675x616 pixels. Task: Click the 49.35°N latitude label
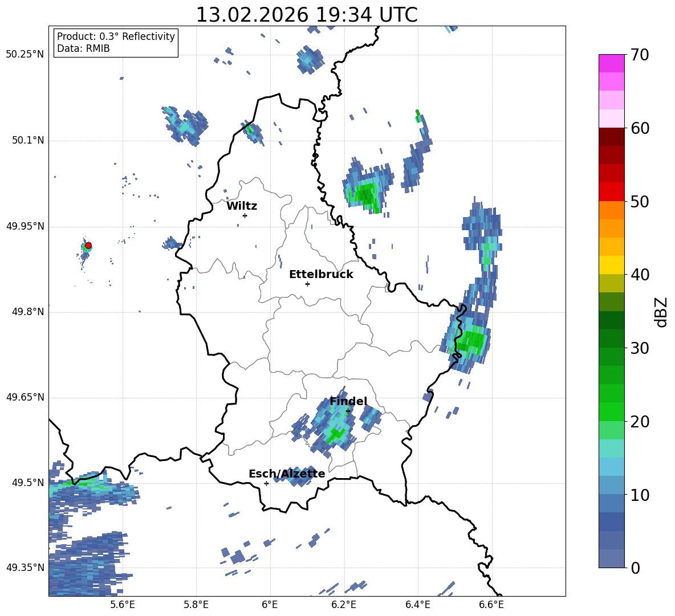tap(25, 568)
